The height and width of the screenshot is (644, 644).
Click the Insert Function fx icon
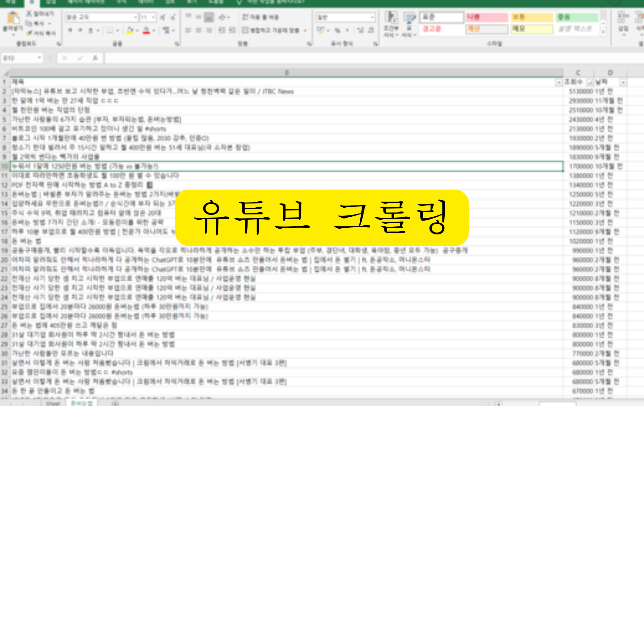pos(95,58)
